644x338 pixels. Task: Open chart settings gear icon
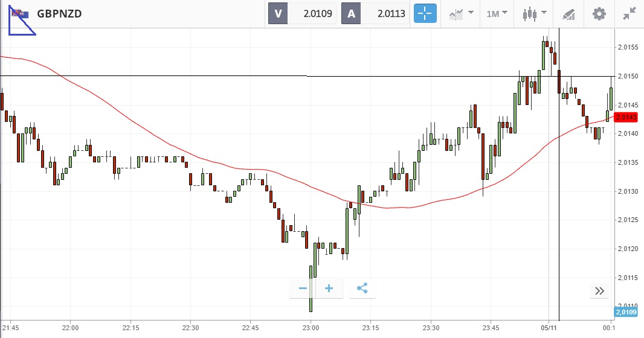point(599,13)
